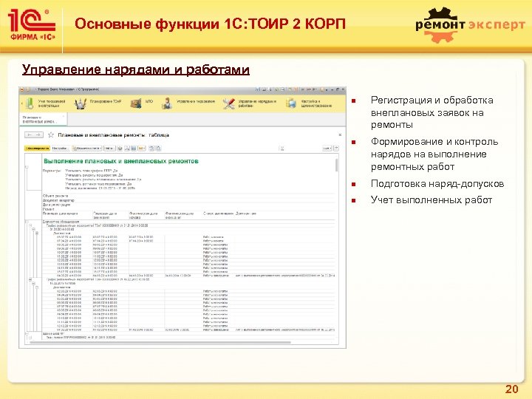Switch to the Плановые и внеплановые ремонты tab

(x=44, y=119)
